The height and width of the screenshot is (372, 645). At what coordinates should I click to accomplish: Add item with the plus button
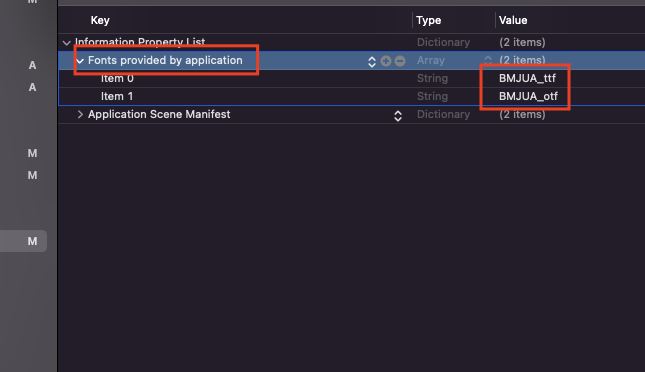point(386,61)
